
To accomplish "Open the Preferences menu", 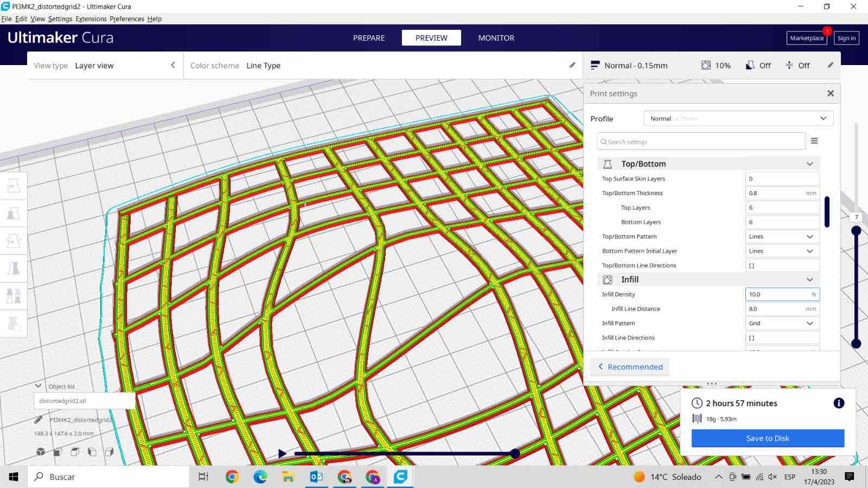I will coord(127,18).
